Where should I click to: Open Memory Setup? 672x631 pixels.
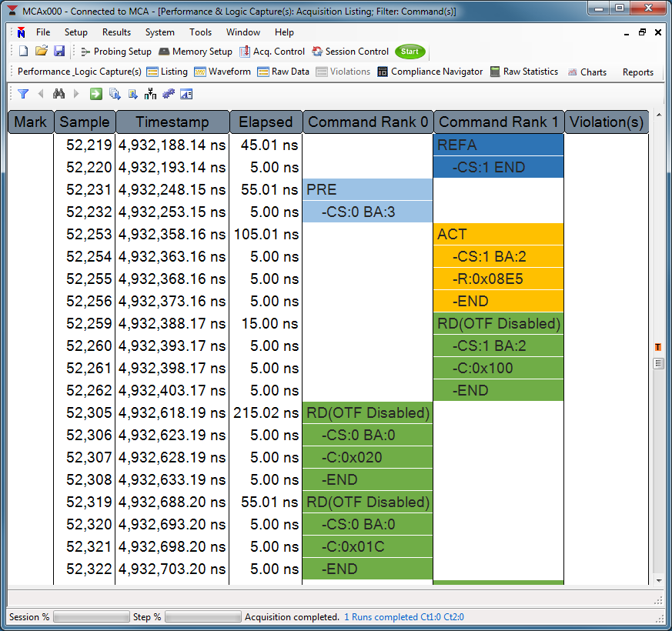[195, 52]
